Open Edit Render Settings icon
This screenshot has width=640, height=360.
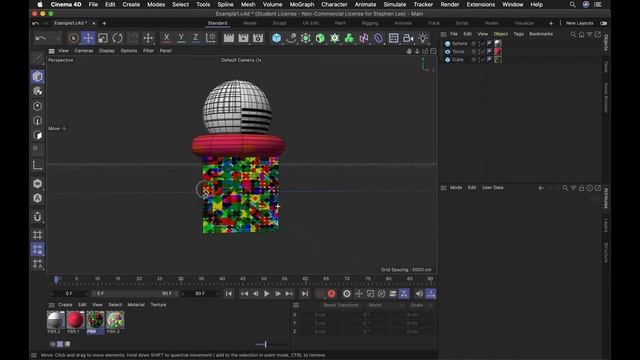pos(258,38)
